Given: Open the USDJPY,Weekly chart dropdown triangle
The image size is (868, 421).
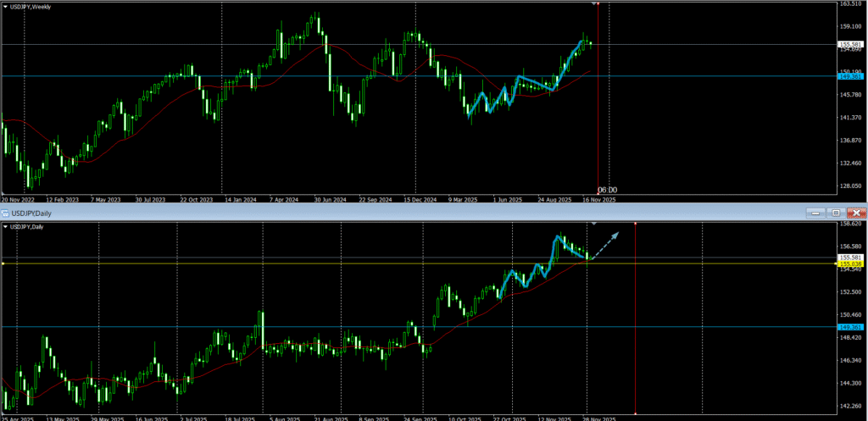Looking at the screenshot, I should pyautogui.click(x=6, y=6).
